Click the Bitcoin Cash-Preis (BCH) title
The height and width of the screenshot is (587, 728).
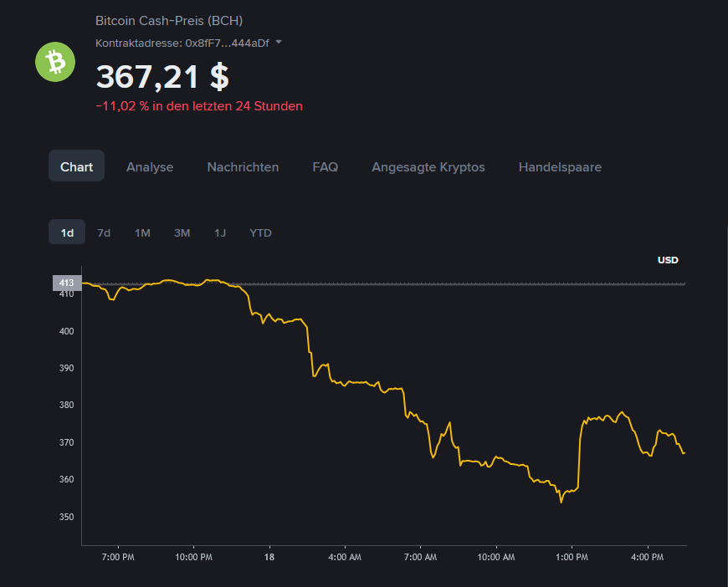(169, 21)
